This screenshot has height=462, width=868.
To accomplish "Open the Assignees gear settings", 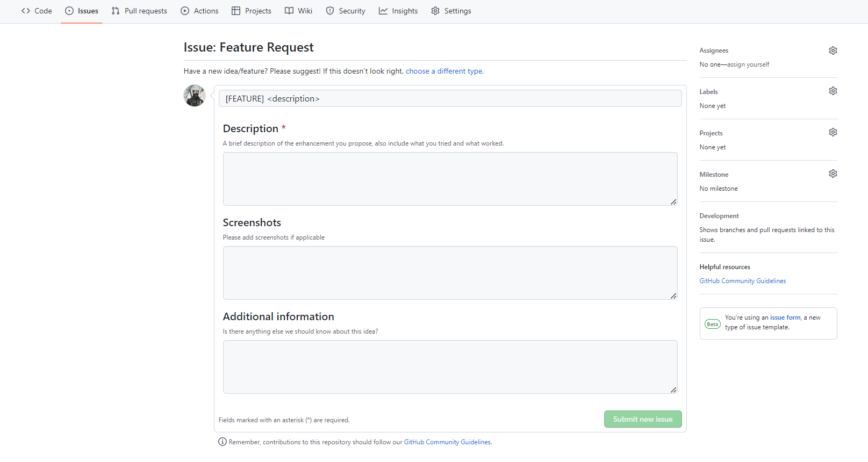I will 833,50.
